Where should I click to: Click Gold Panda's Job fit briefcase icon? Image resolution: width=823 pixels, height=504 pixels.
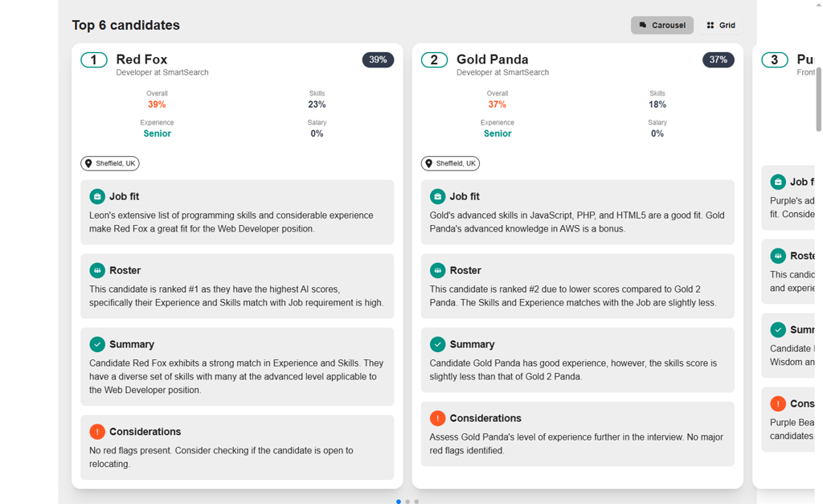point(437,196)
